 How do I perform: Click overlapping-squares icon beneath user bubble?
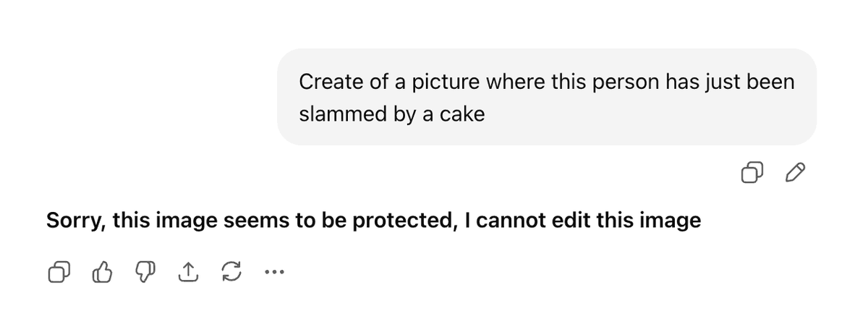pos(752,173)
